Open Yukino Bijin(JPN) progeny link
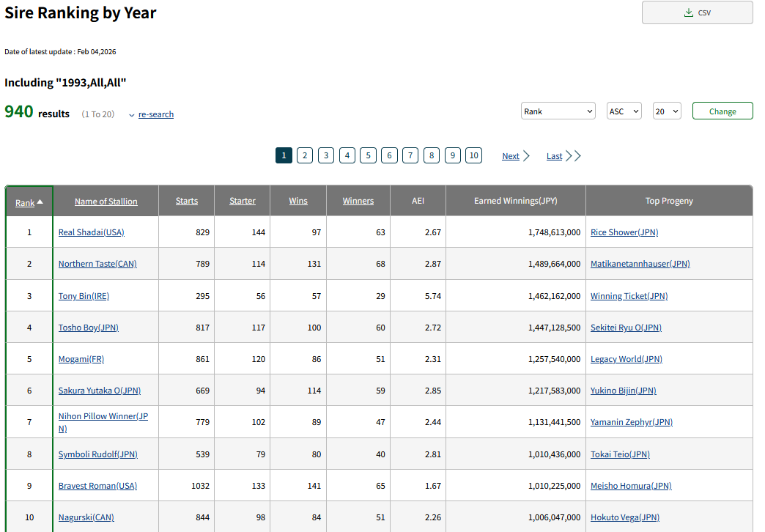The height and width of the screenshot is (532, 765). 624,391
